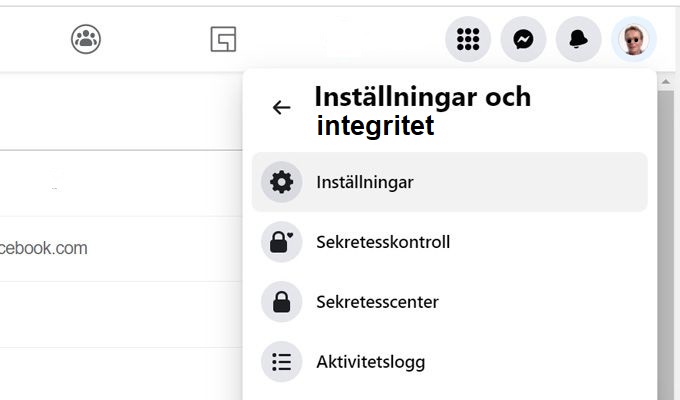Select the Inställningar menu label
The image size is (680, 400).
365,182
